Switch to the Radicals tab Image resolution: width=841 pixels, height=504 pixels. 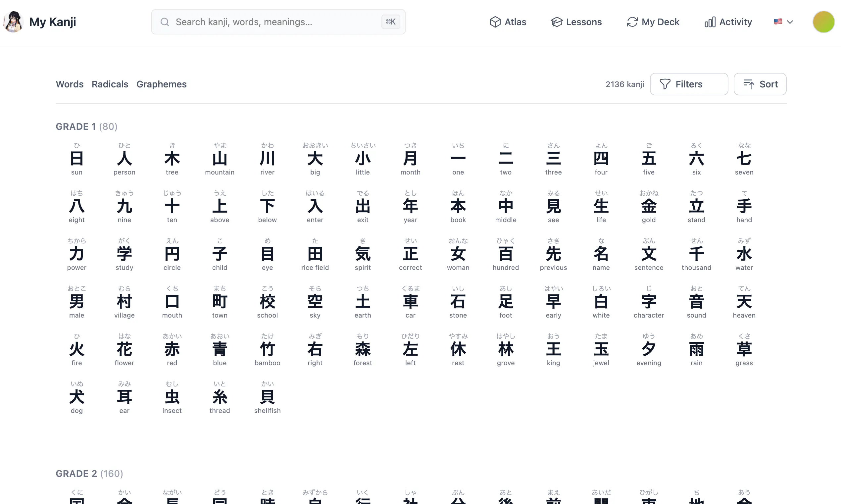tap(110, 84)
